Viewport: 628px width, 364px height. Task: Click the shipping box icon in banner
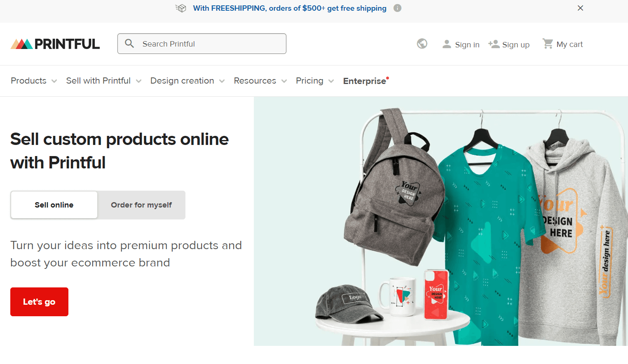[181, 8]
